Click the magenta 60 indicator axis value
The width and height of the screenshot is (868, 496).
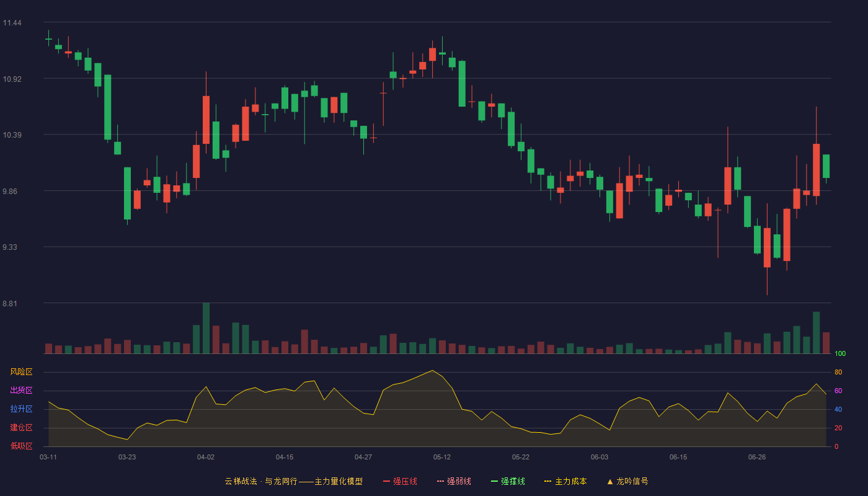pos(838,391)
